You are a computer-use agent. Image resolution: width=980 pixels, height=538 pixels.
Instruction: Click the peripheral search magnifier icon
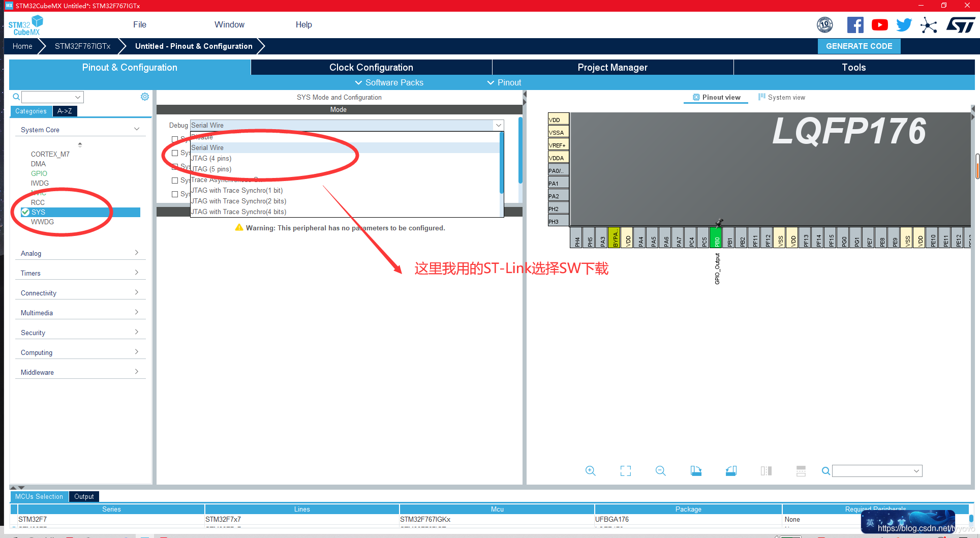click(x=16, y=97)
